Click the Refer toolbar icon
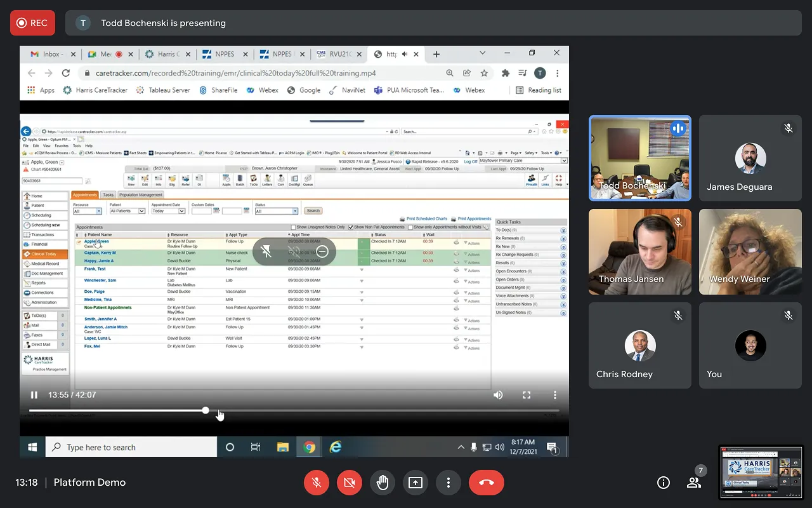Image resolution: width=812 pixels, height=508 pixels. tap(186, 180)
